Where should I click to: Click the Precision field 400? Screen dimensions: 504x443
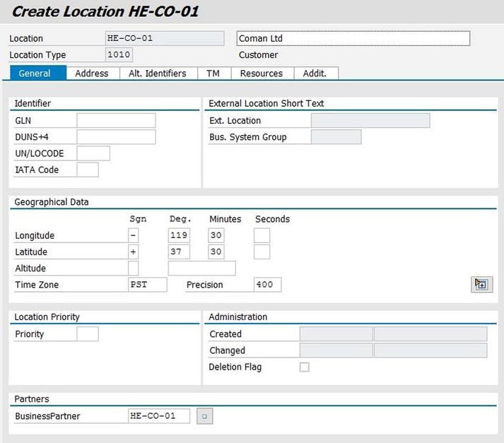[x=267, y=285]
